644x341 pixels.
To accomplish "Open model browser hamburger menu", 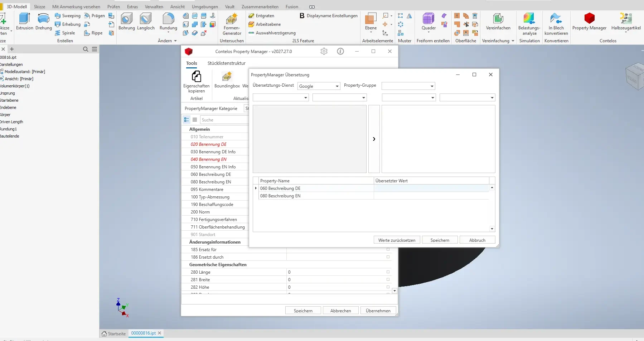I will 95,49.
